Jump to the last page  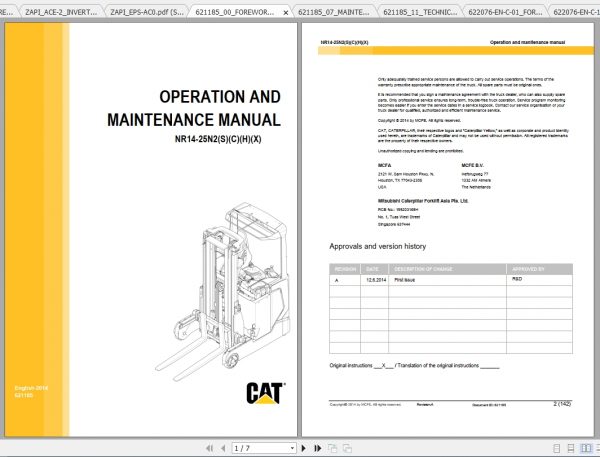[317, 448]
